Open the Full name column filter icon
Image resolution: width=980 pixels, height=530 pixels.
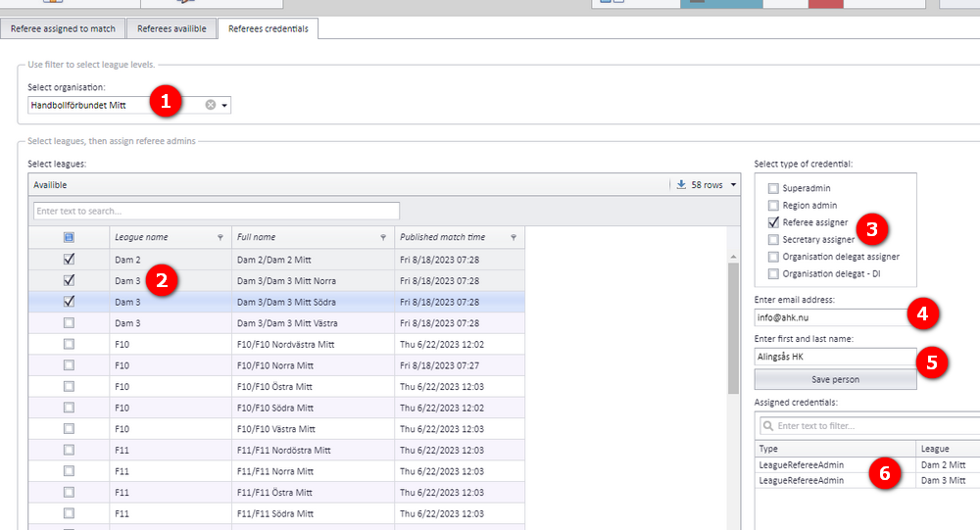point(383,237)
